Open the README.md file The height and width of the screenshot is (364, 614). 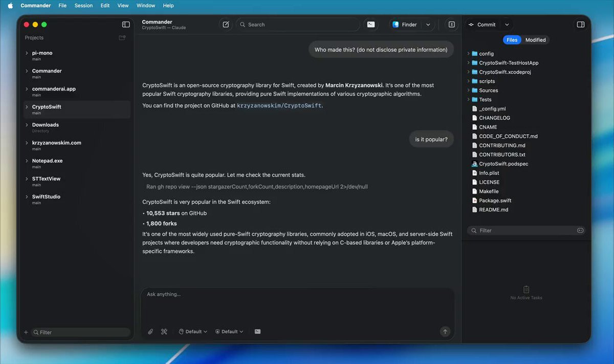tap(493, 210)
